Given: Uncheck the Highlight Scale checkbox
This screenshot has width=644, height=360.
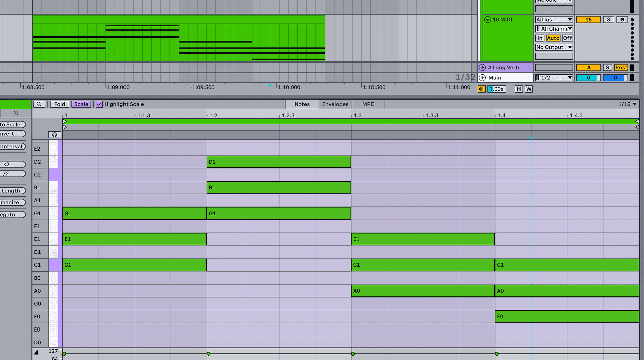Looking at the screenshot, I should [x=99, y=104].
